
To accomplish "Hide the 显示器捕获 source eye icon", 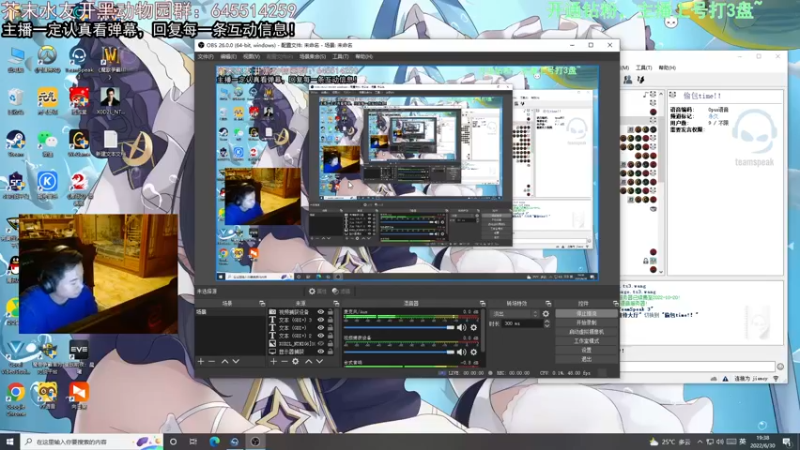I will (x=320, y=352).
